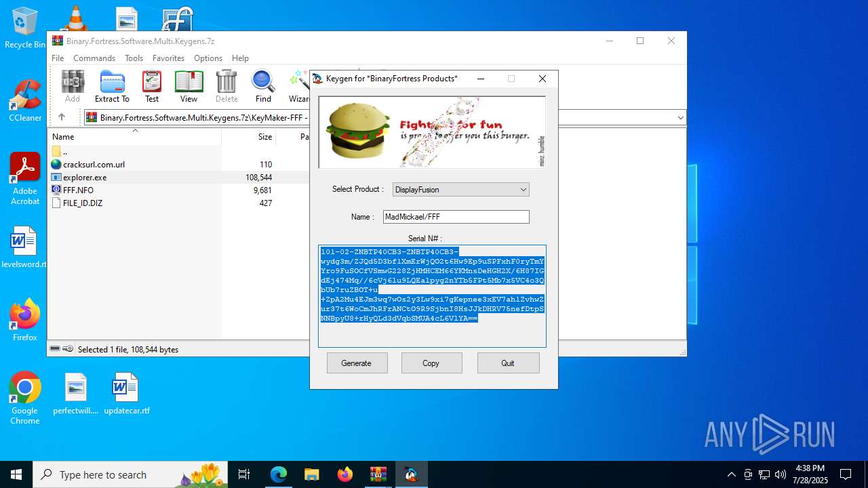Open the Help menu in WinRAR

240,58
